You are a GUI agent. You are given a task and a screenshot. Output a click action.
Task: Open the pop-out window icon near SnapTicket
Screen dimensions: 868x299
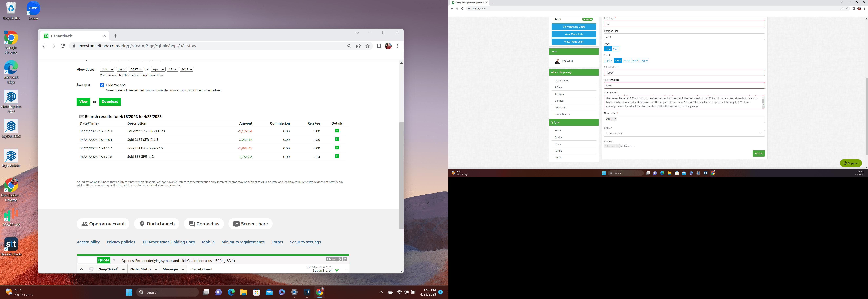coord(91,269)
